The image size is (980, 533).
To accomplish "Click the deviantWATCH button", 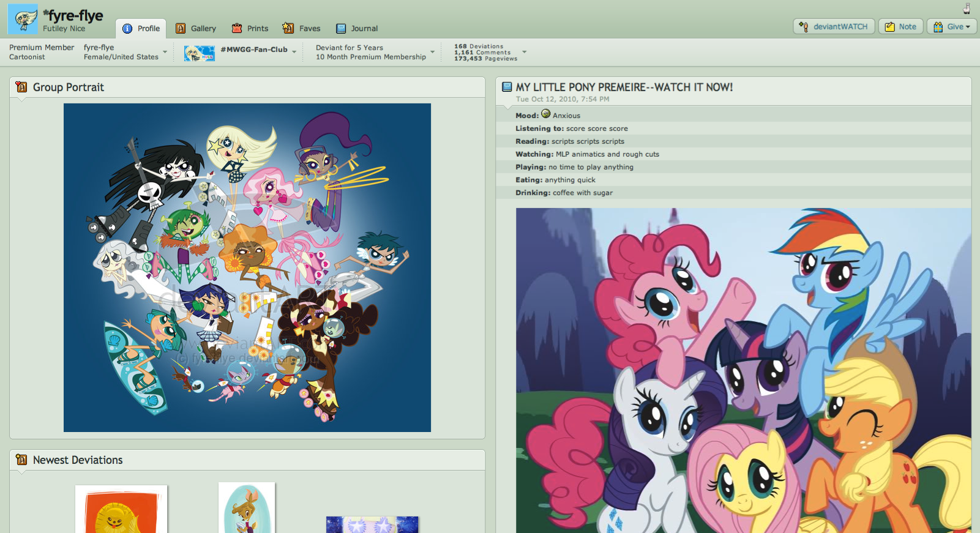I will [834, 26].
